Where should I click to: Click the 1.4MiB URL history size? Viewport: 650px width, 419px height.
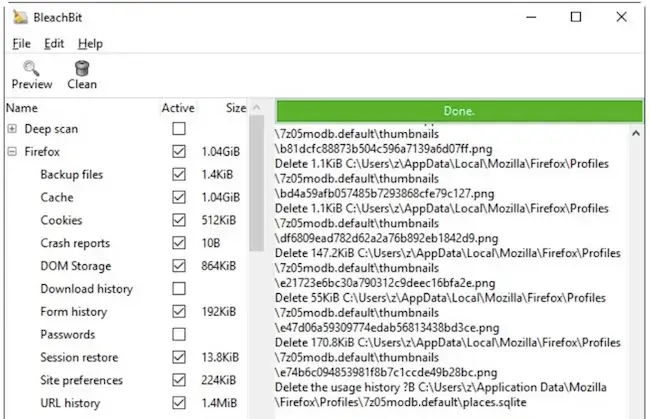tap(219, 402)
